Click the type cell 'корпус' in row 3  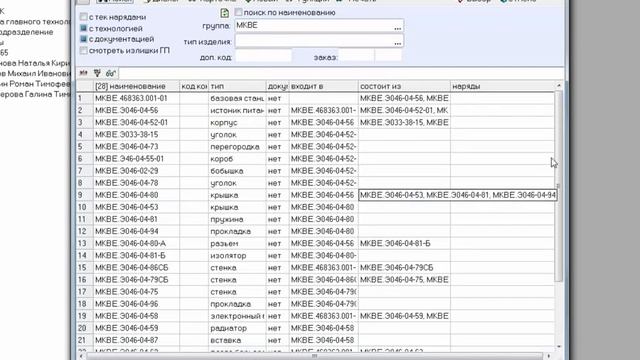coord(237,122)
